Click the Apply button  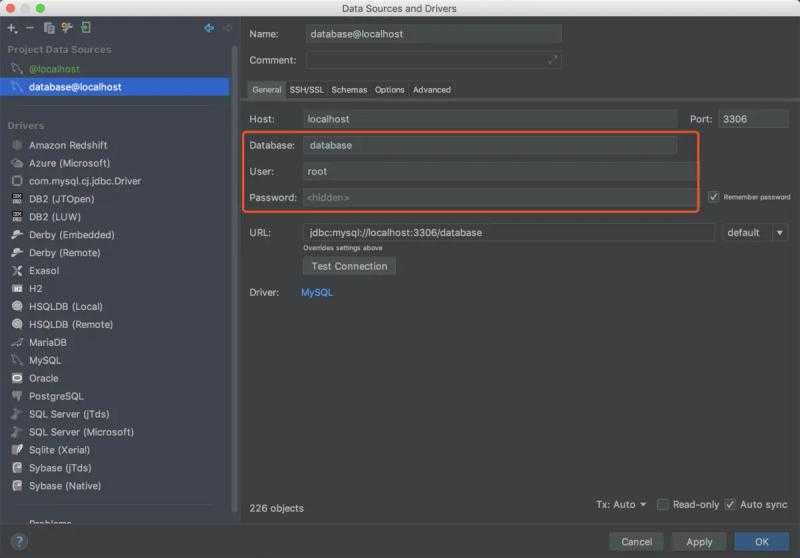[699, 542]
